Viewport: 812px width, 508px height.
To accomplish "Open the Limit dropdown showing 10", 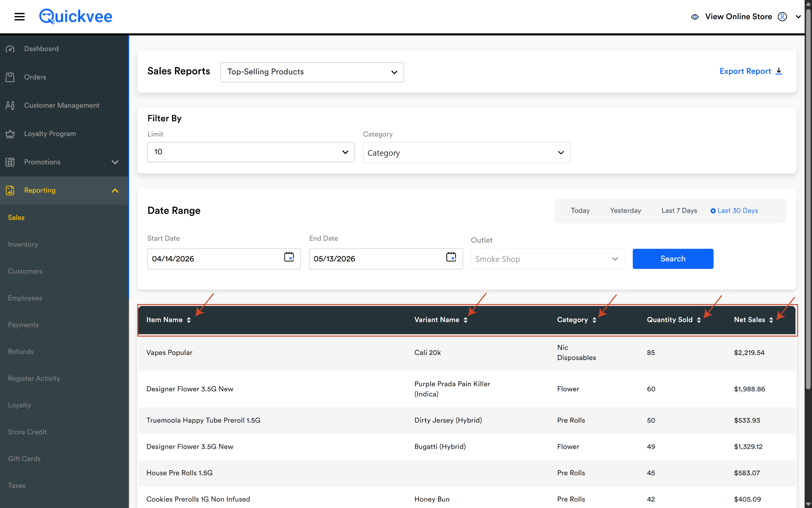I will 251,152.
